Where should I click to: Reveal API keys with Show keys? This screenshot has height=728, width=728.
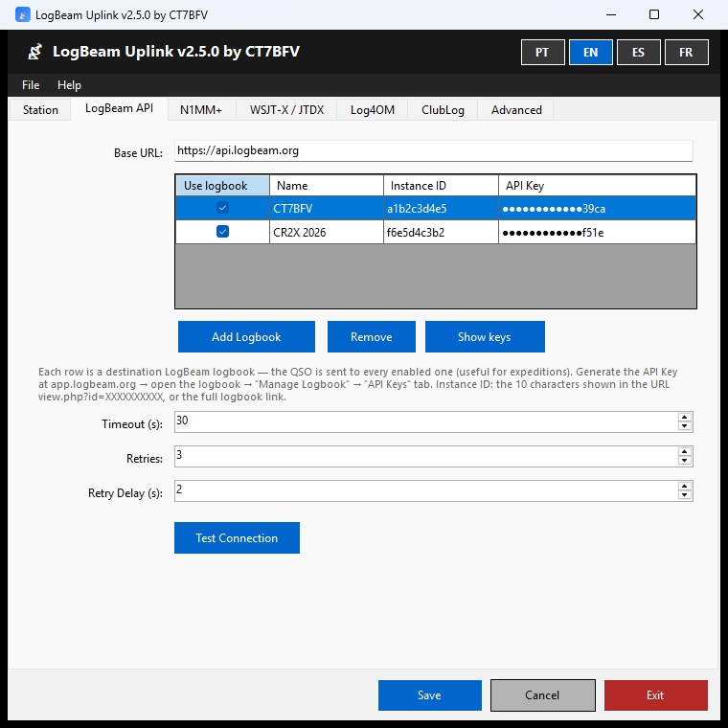485,336
